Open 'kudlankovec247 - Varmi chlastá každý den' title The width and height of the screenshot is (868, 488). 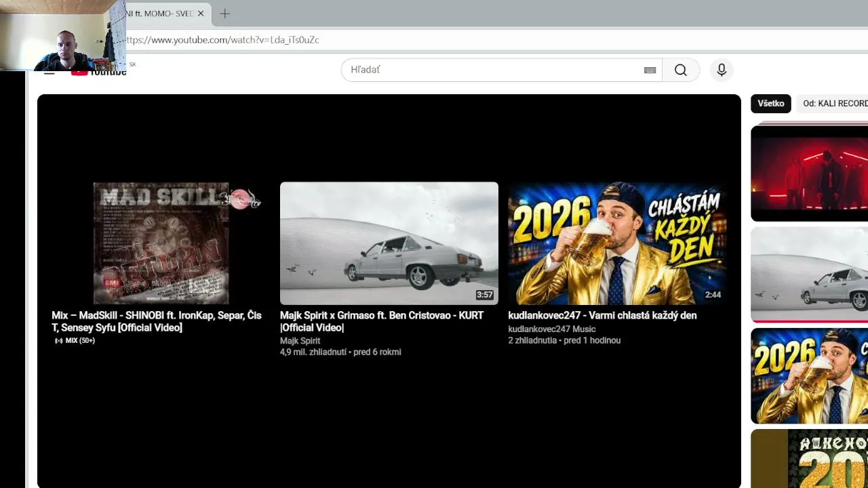(x=602, y=315)
